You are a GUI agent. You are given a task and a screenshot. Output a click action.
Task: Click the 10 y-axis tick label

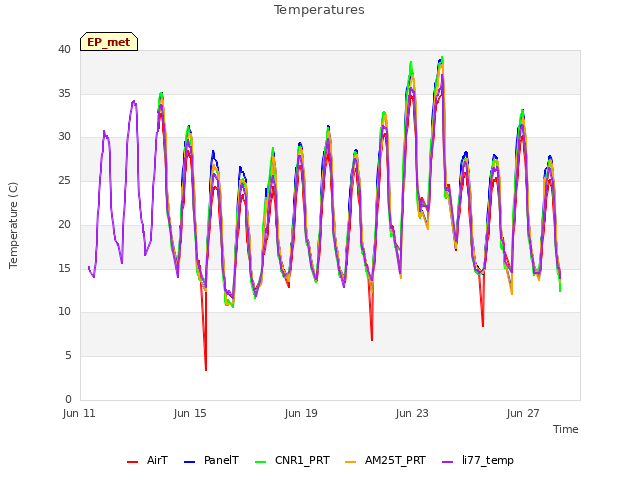(64, 311)
